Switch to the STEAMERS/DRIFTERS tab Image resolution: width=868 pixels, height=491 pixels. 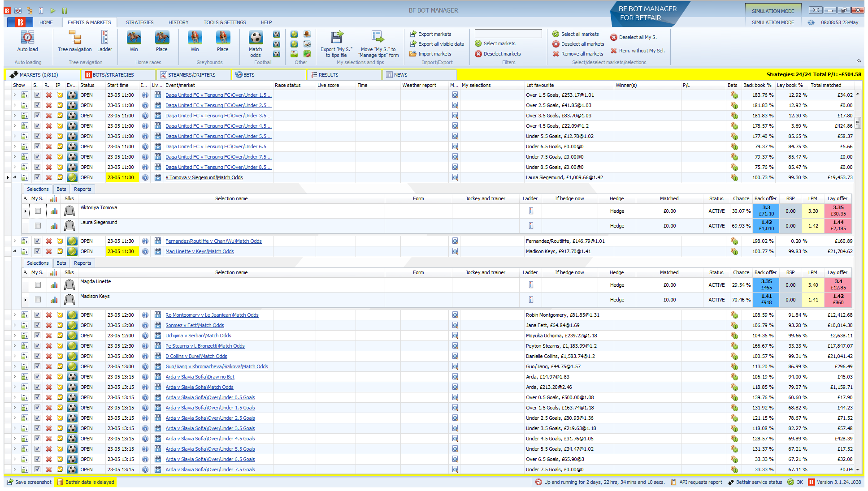tap(194, 75)
